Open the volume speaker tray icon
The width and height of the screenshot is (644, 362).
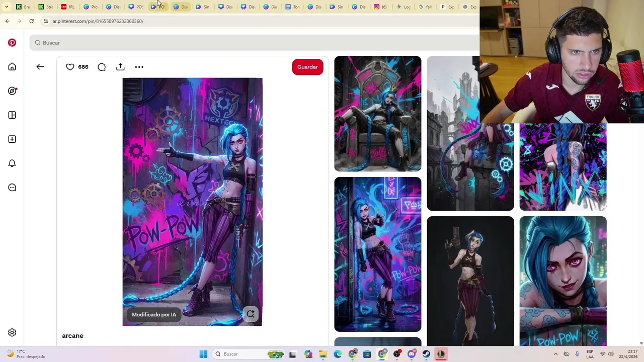(x=611, y=354)
